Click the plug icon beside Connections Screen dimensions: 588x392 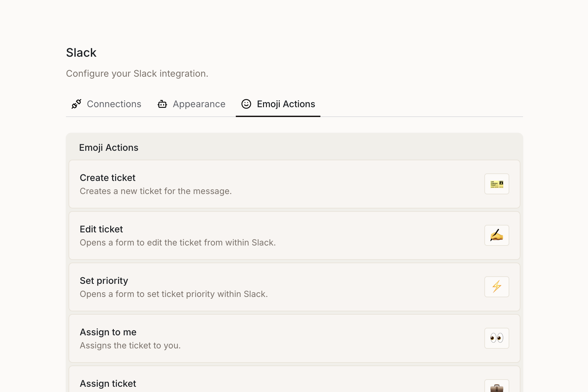coord(76,104)
